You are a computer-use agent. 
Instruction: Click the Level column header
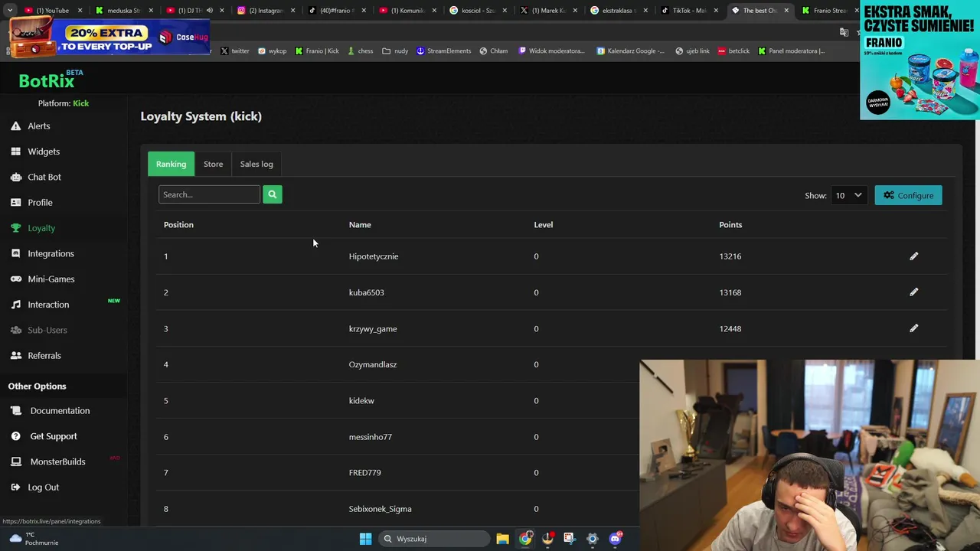[x=544, y=225]
